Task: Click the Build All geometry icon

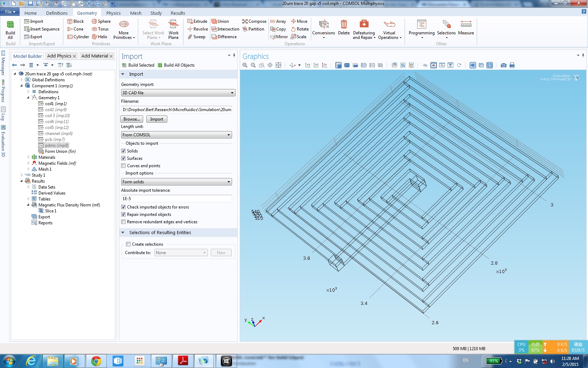Action: tap(10, 29)
